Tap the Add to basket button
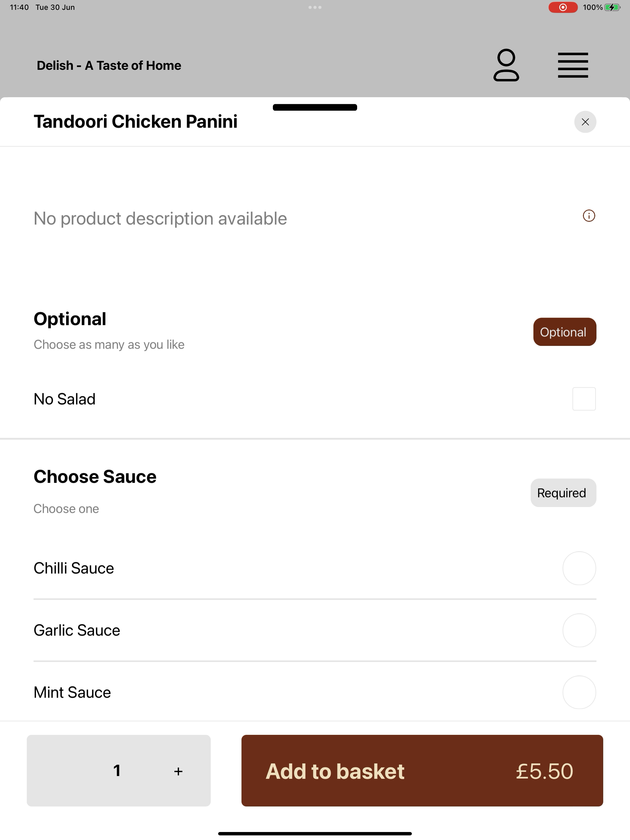 coord(422,771)
